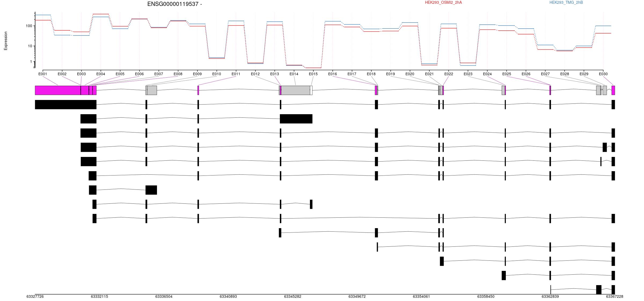Click genomic coordinate 63362839

pyautogui.click(x=550, y=296)
